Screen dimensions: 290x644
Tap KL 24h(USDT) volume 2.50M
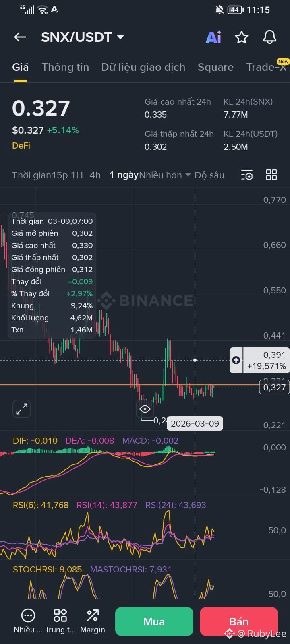236,147
